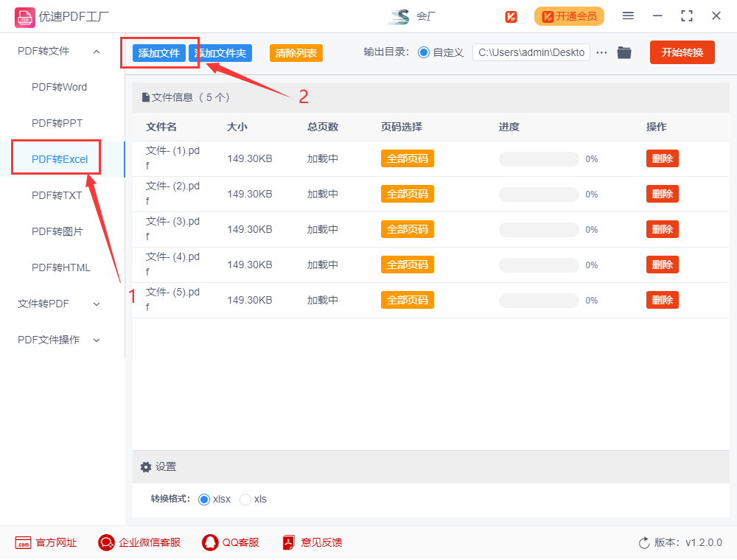Viewport: 737px width, 560px height.
Task: Expand the PDF文件操作 section
Action: pyautogui.click(x=97, y=340)
